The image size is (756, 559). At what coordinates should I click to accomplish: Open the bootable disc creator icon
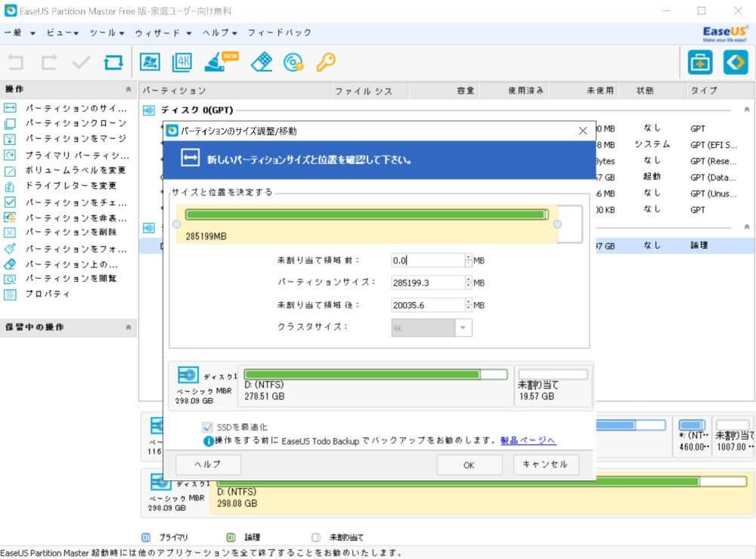(x=293, y=62)
